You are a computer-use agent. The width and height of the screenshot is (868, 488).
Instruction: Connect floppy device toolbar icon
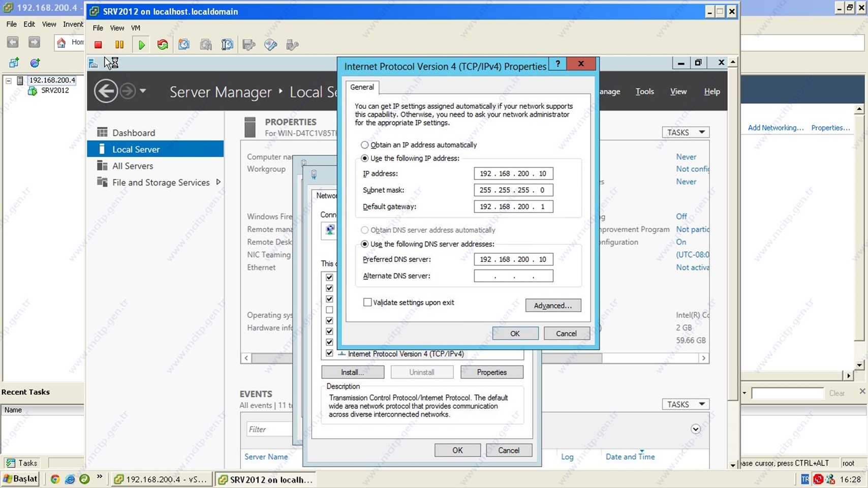(249, 45)
